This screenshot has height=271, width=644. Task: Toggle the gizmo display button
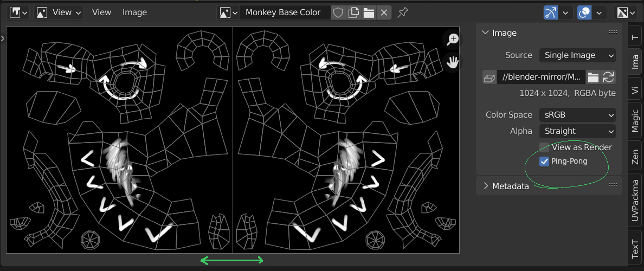[x=550, y=12]
